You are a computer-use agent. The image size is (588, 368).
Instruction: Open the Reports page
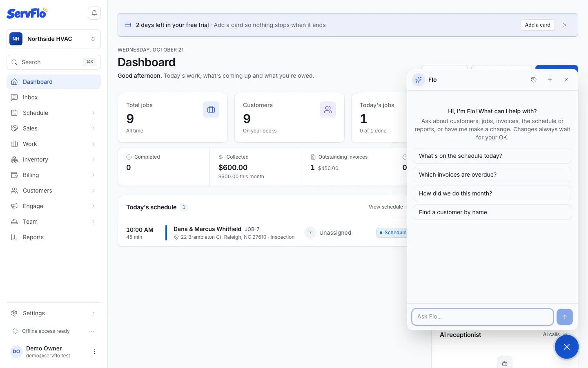53,237
